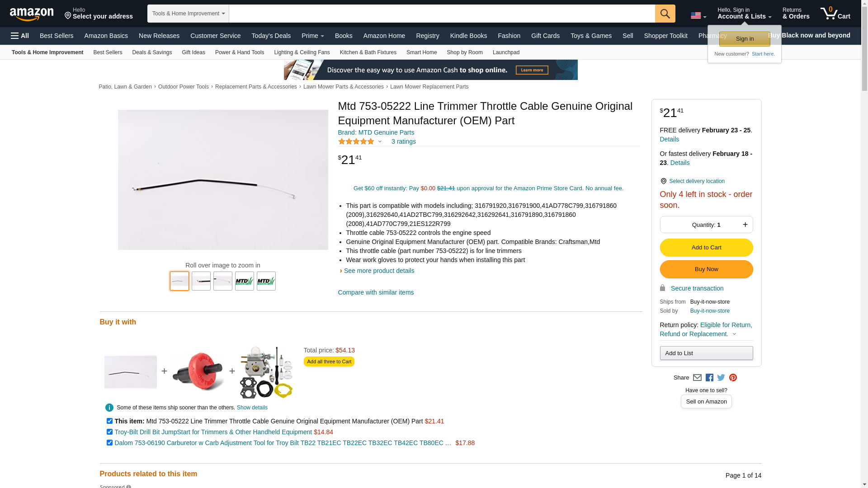Viewport: 868px width, 488px height.
Task: Click the search magnifier button
Action: point(665,14)
